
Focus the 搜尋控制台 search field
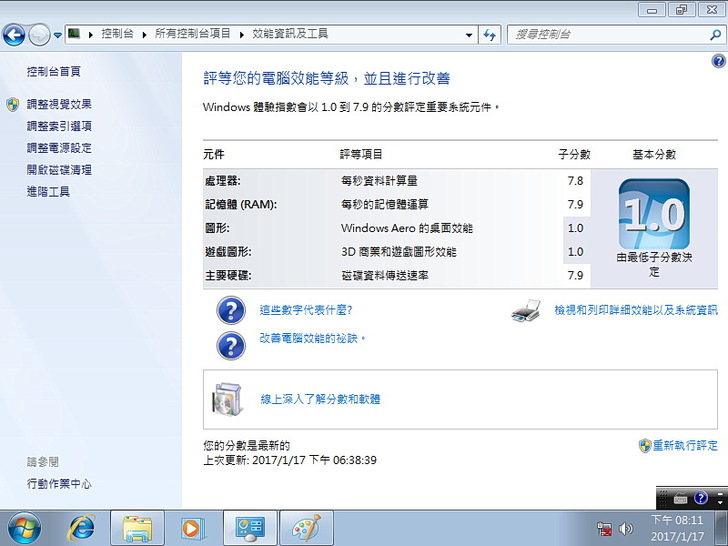pyautogui.click(x=608, y=34)
